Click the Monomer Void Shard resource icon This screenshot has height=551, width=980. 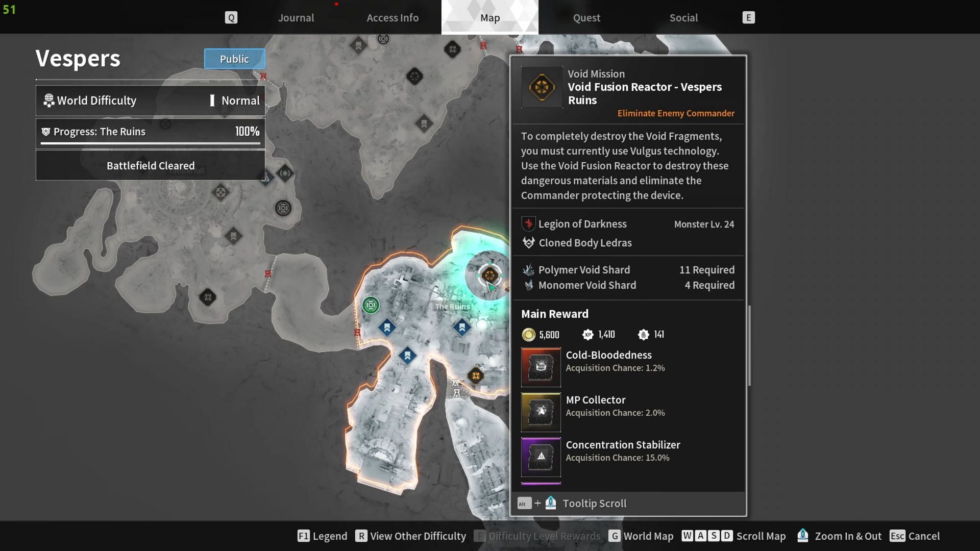pos(529,285)
